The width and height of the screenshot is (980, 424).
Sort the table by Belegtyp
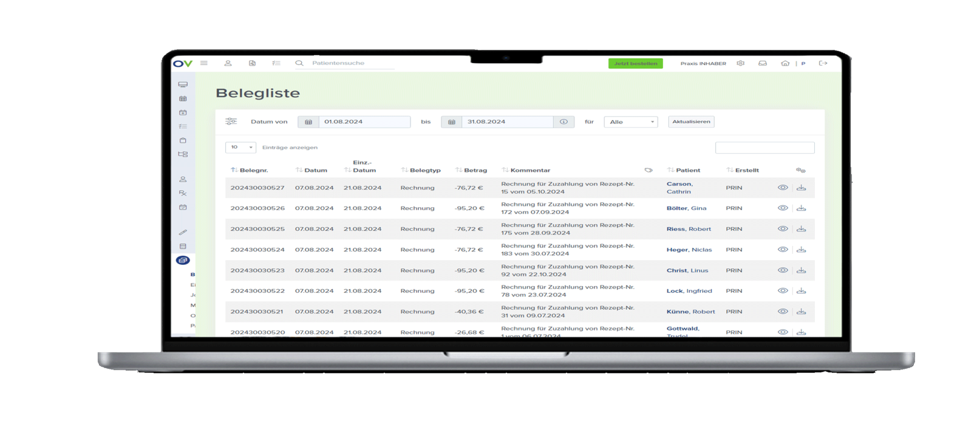pos(421,170)
